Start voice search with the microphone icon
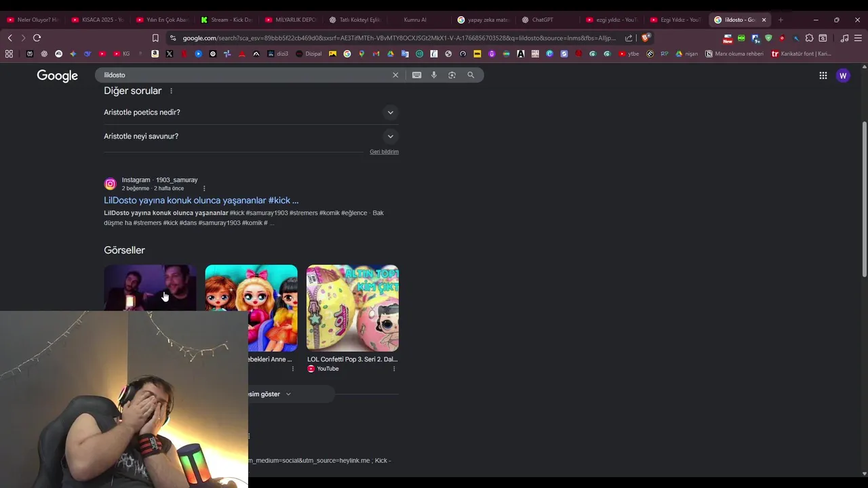Image resolution: width=868 pixels, height=488 pixels. 434,75
